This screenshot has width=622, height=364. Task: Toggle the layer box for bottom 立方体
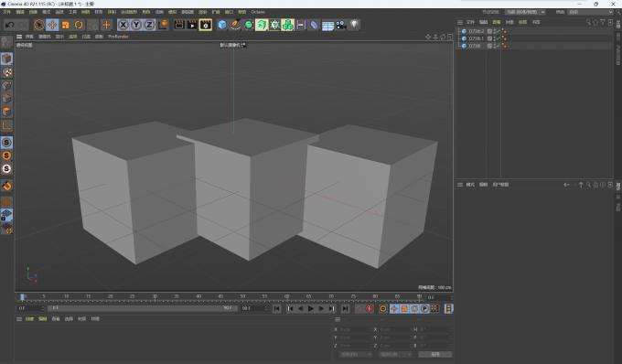(489, 46)
